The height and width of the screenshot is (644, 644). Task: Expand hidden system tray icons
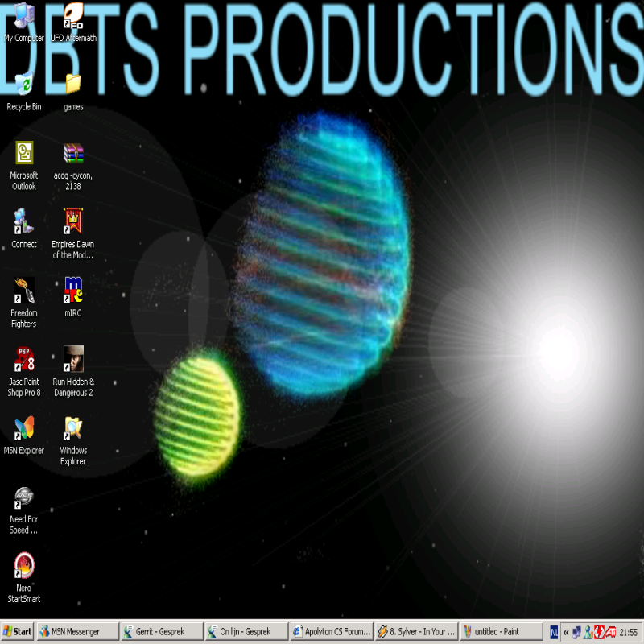[566, 632]
